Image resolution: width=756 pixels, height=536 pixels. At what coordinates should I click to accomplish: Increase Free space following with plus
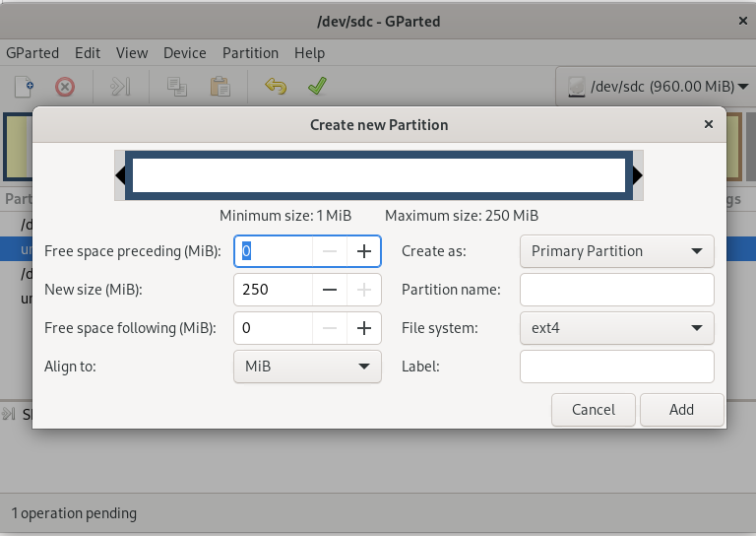pyautogui.click(x=363, y=328)
